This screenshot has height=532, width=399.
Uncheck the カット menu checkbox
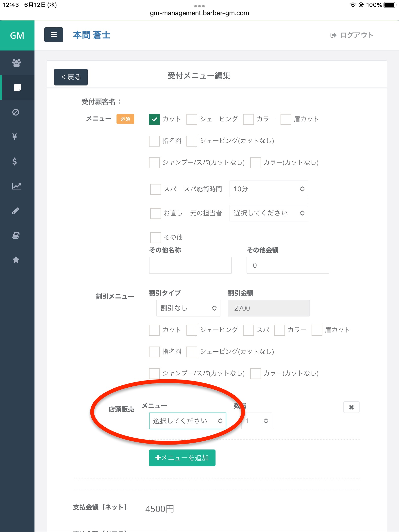154,119
